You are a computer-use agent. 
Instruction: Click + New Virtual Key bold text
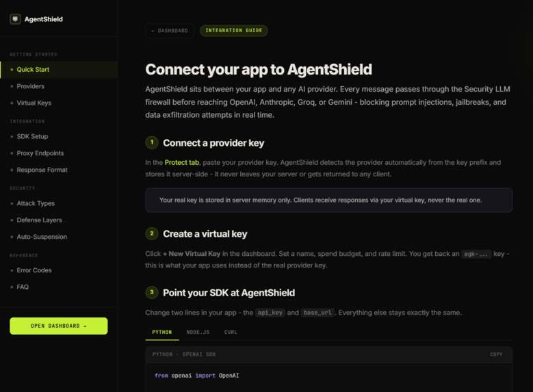pos(192,254)
